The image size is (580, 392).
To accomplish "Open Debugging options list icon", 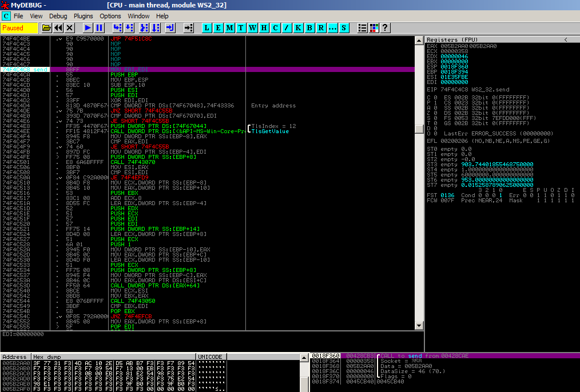I will coord(363,27).
